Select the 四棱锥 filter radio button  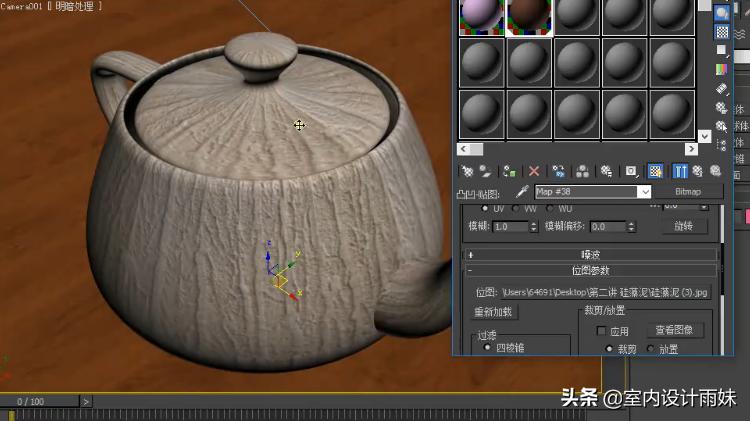pos(487,347)
